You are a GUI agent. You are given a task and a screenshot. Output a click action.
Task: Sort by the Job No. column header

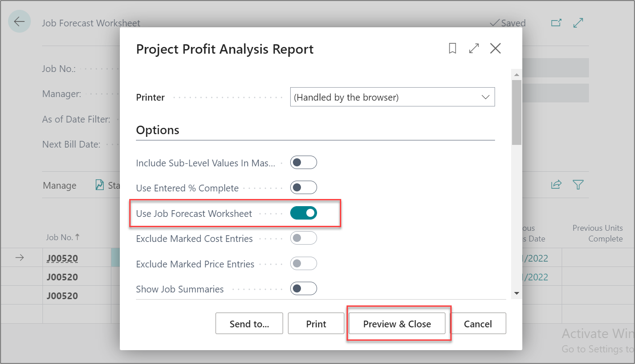click(x=62, y=237)
